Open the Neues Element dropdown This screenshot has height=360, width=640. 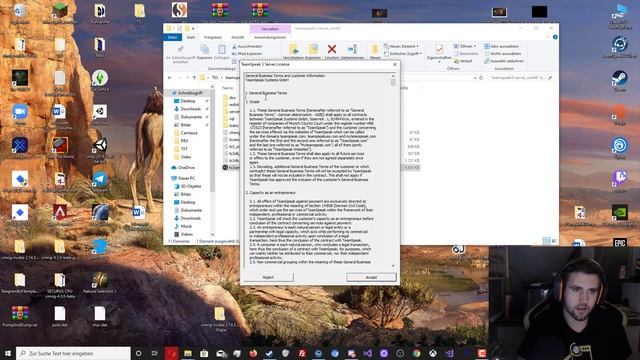402,46
